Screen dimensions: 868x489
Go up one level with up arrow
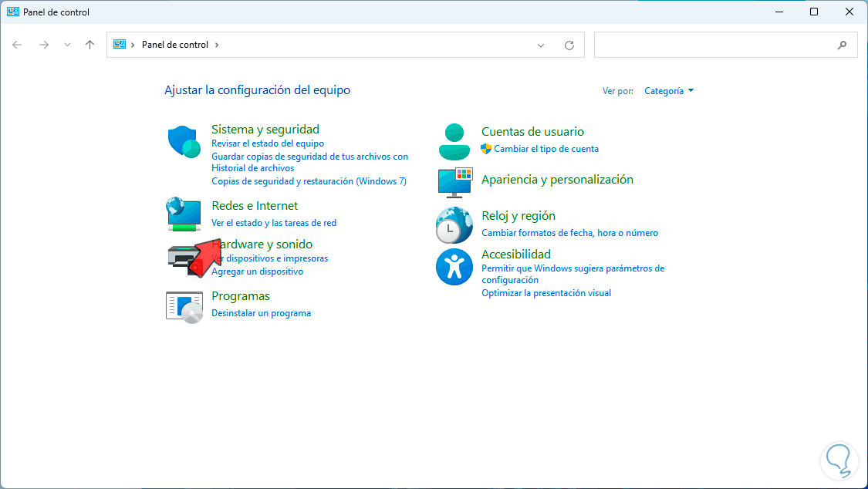point(90,45)
